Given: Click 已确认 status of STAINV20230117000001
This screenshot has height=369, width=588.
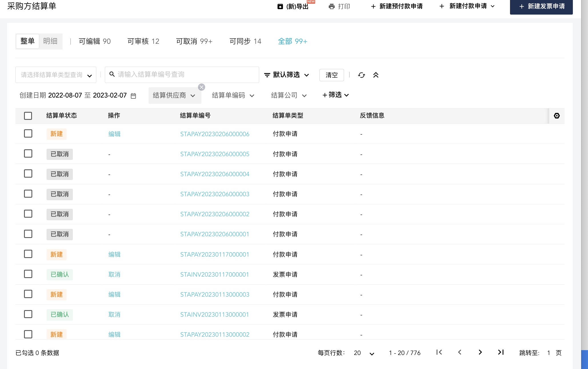Looking at the screenshot, I should point(60,275).
